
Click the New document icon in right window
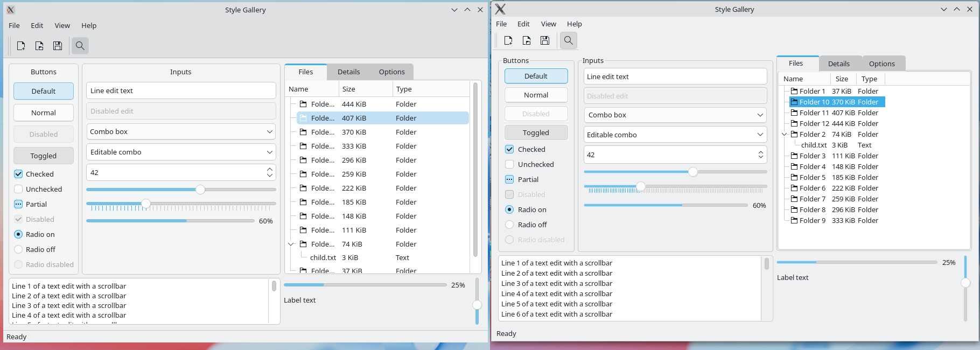click(x=508, y=40)
